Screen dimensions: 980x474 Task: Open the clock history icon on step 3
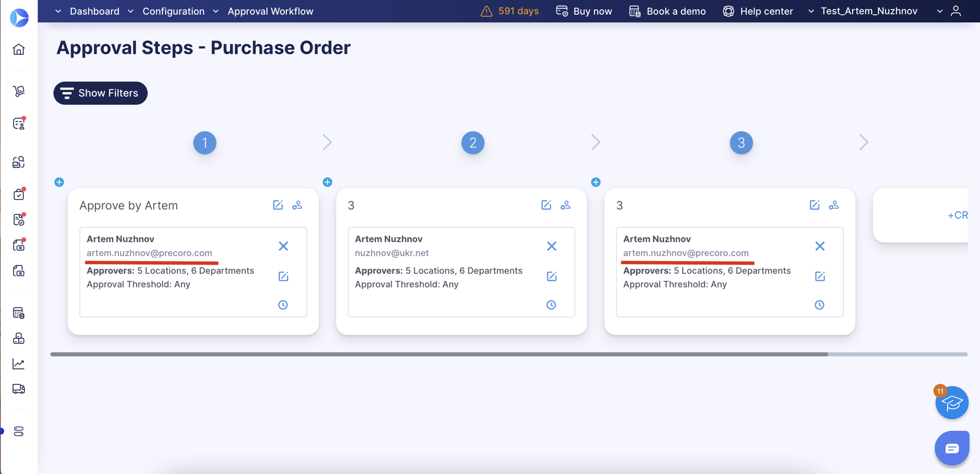point(820,305)
